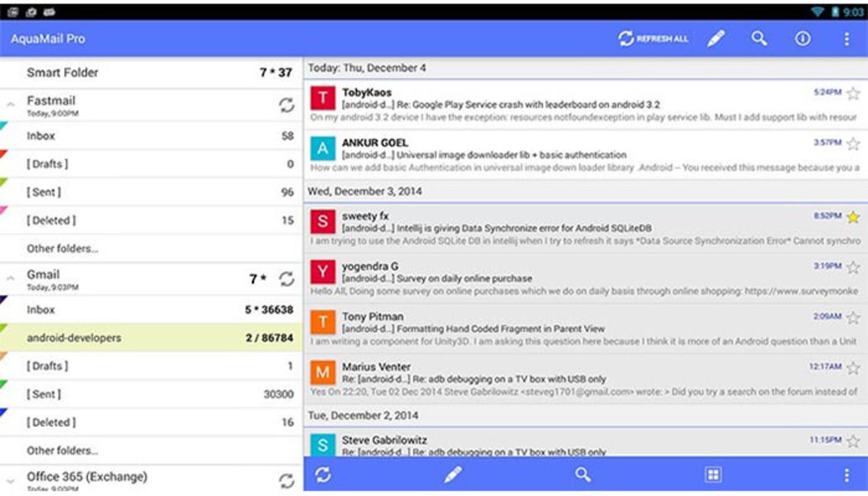The image size is (868, 496).
Task: Tap the battery status icon
Action: point(835,12)
